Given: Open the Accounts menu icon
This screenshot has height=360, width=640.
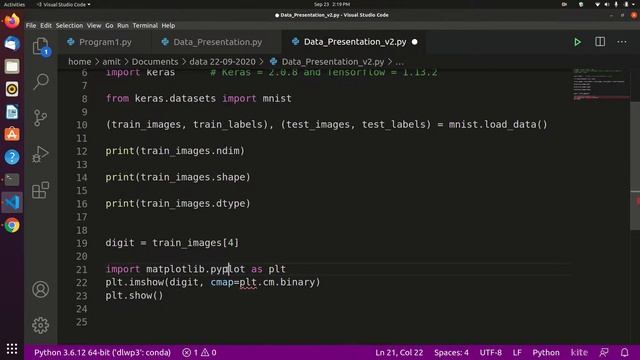Looking at the screenshot, I should [40, 289].
